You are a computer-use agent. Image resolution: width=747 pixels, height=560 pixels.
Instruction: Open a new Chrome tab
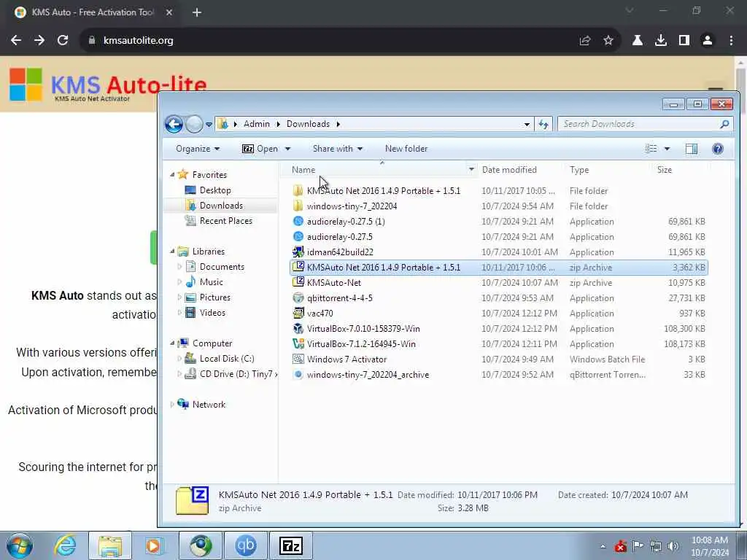click(x=197, y=12)
